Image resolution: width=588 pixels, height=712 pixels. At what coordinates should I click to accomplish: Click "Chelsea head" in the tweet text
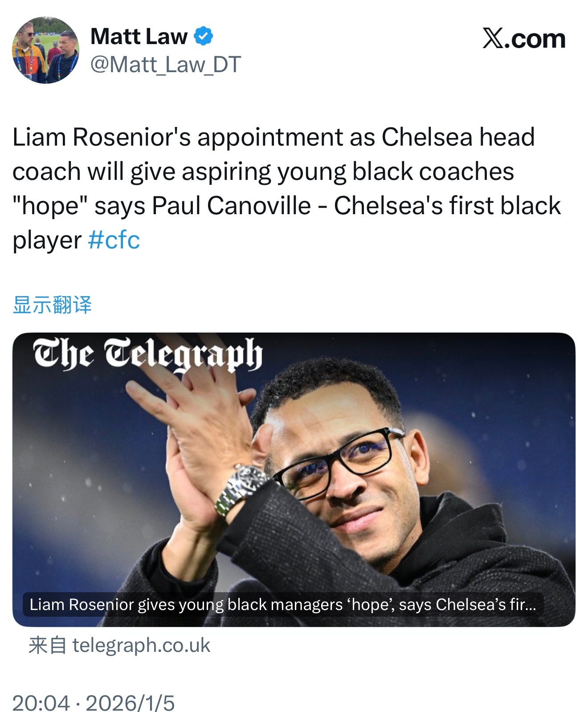click(x=458, y=137)
